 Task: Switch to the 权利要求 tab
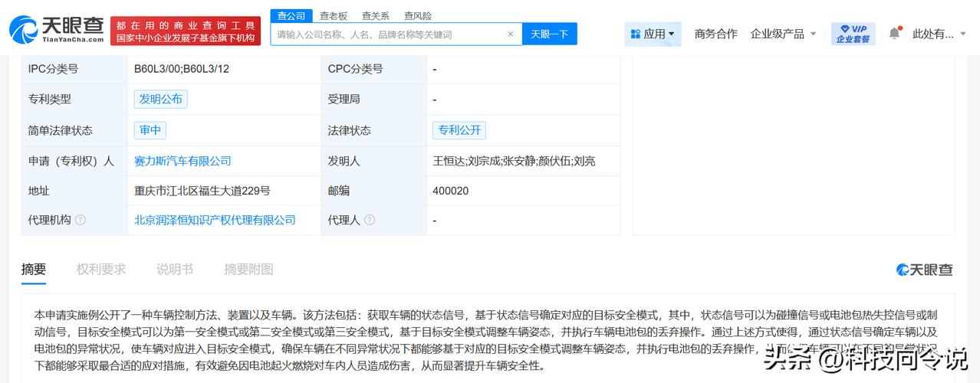coord(101,269)
